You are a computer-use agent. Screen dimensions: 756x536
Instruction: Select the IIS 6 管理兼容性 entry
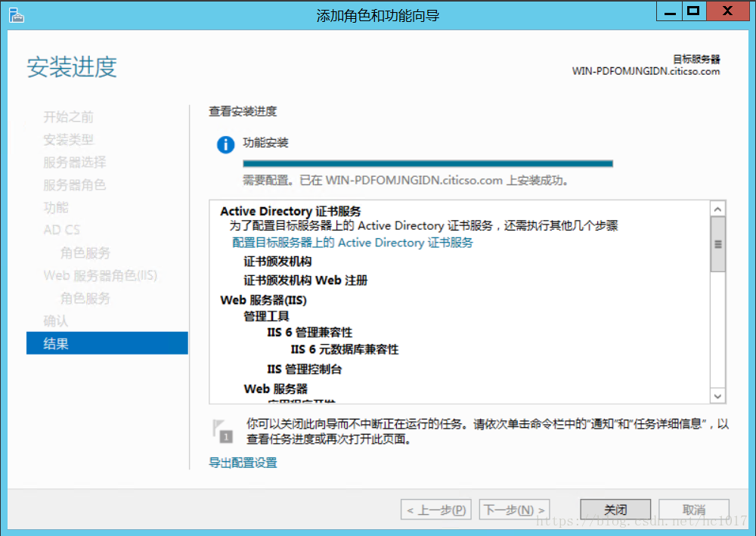tap(309, 332)
